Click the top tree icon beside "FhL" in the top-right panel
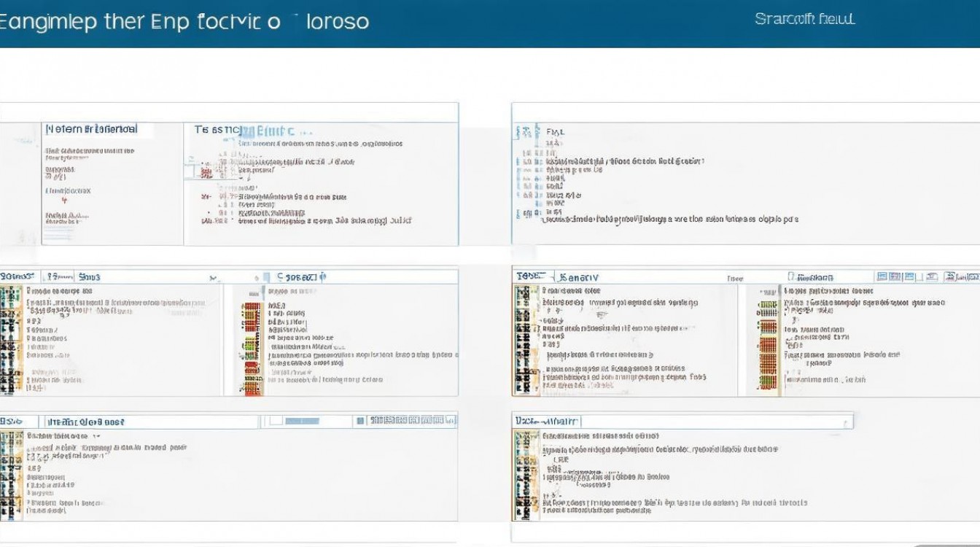Viewport: 980px width, 547px height. (524, 133)
